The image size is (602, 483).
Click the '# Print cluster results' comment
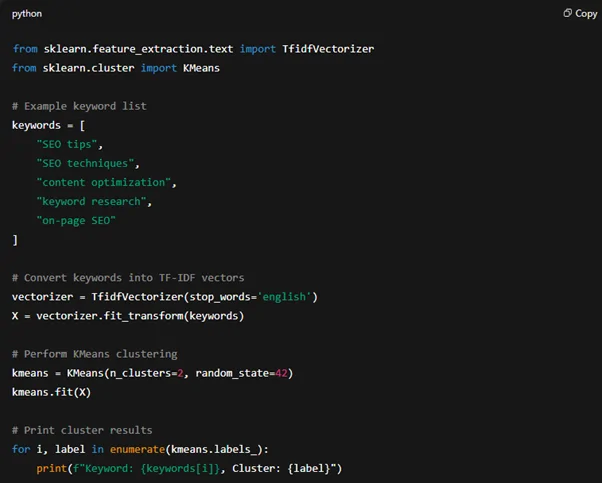(82, 430)
